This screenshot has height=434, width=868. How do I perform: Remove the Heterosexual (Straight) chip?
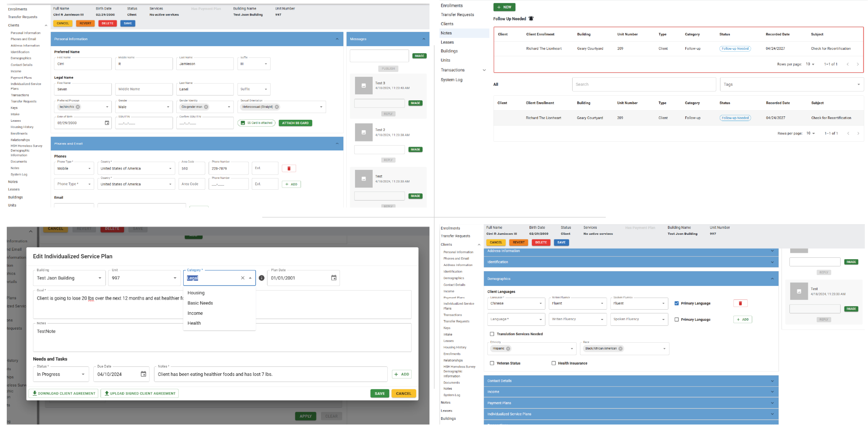277,107
